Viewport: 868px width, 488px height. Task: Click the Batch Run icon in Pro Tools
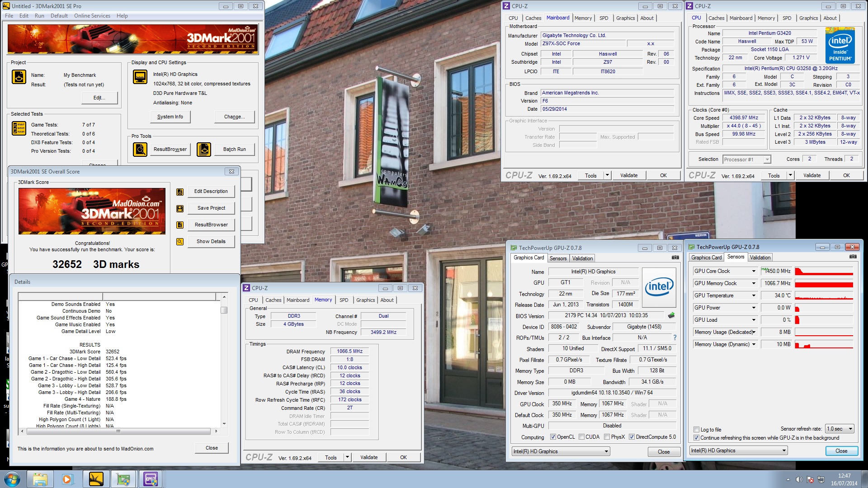click(x=204, y=149)
